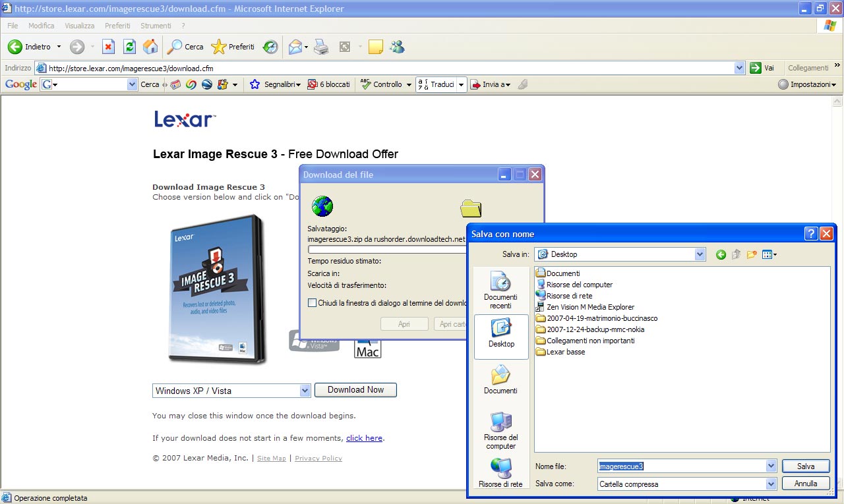
Task: Click the Annulla button
Action: coord(806,484)
